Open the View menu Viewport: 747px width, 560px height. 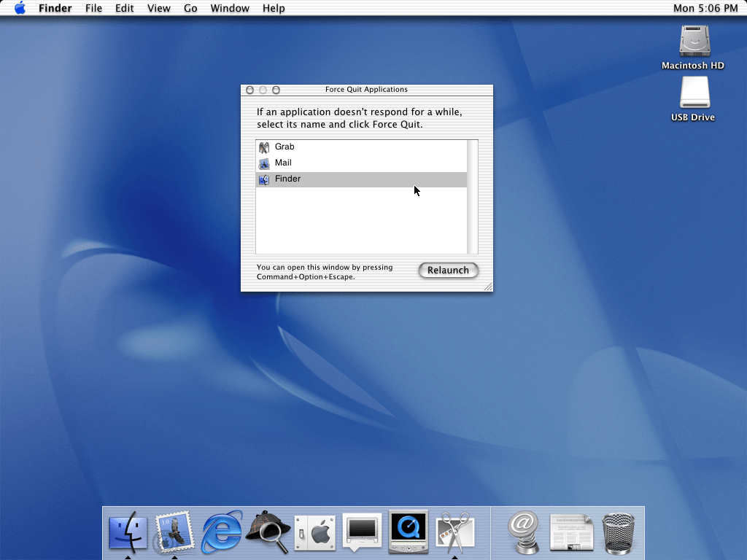(x=158, y=8)
